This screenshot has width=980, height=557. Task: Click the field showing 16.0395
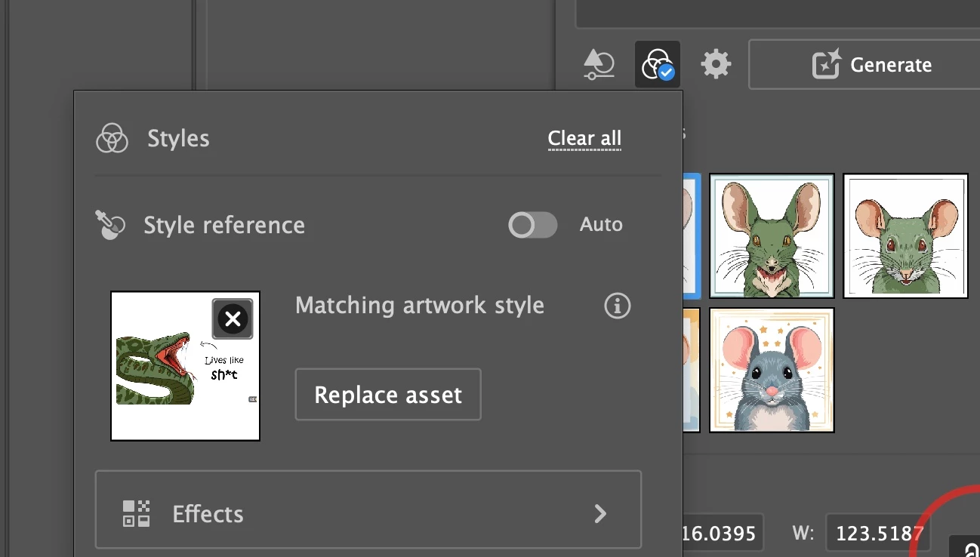pyautogui.click(x=723, y=534)
